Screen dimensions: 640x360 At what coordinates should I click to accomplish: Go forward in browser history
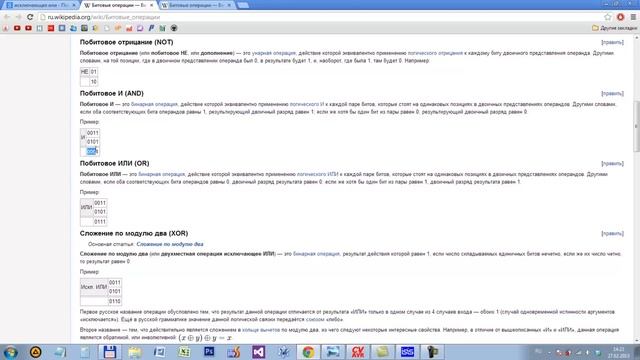tap(18, 17)
